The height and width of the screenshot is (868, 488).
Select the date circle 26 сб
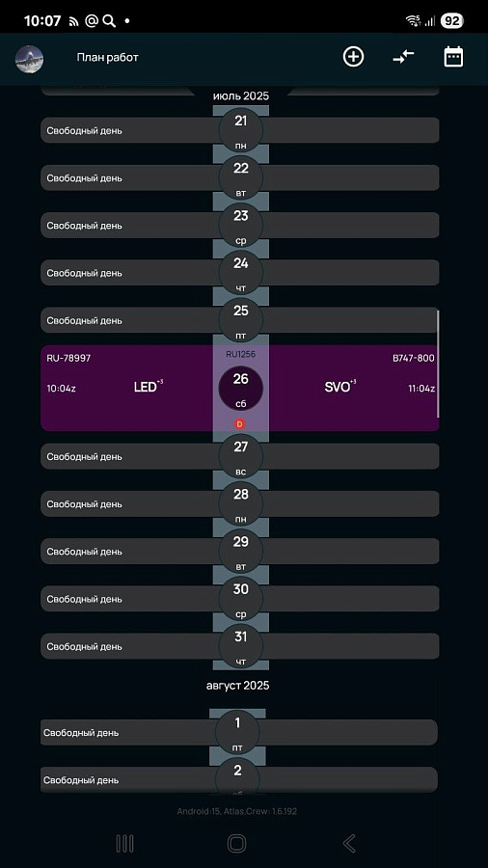241,388
